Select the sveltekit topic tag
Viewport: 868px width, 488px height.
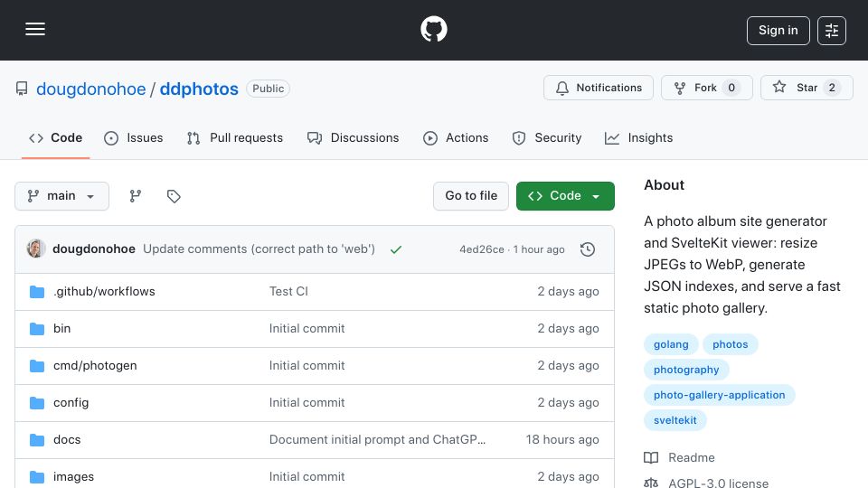[675, 420]
